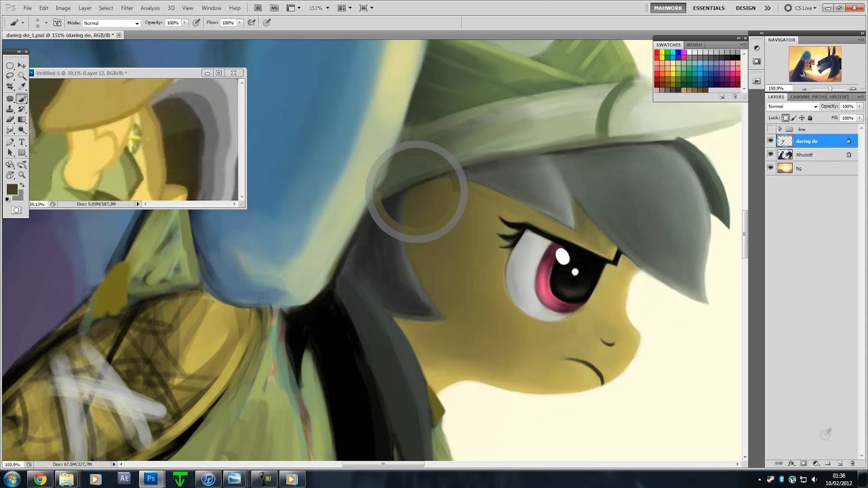
Task: Open the Layer menu
Action: [85, 8]
